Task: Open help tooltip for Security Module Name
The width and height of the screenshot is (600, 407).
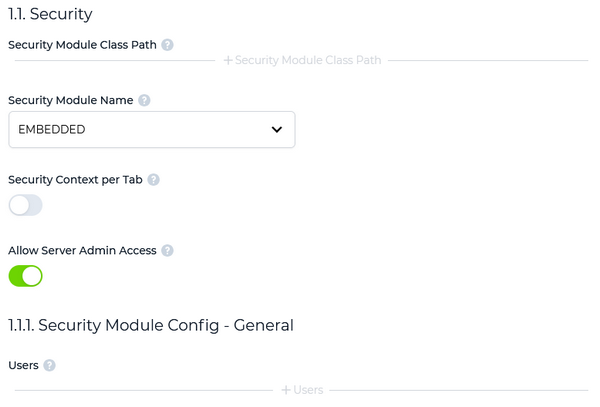Action: tap(144, 100)
